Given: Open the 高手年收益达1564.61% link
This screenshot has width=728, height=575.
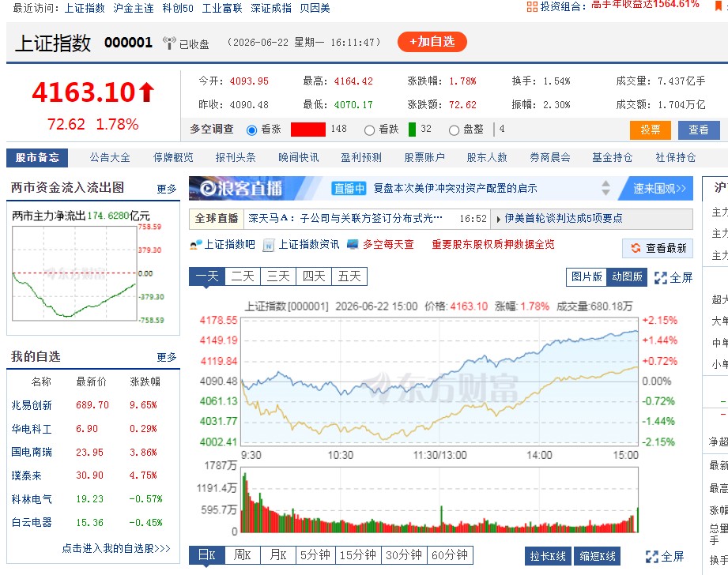Looking at the screenshot, I should [645, 5].
